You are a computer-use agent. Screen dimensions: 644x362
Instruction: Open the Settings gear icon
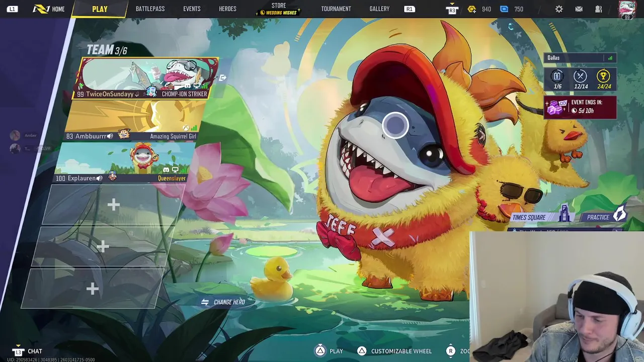[x=559, y=9]
